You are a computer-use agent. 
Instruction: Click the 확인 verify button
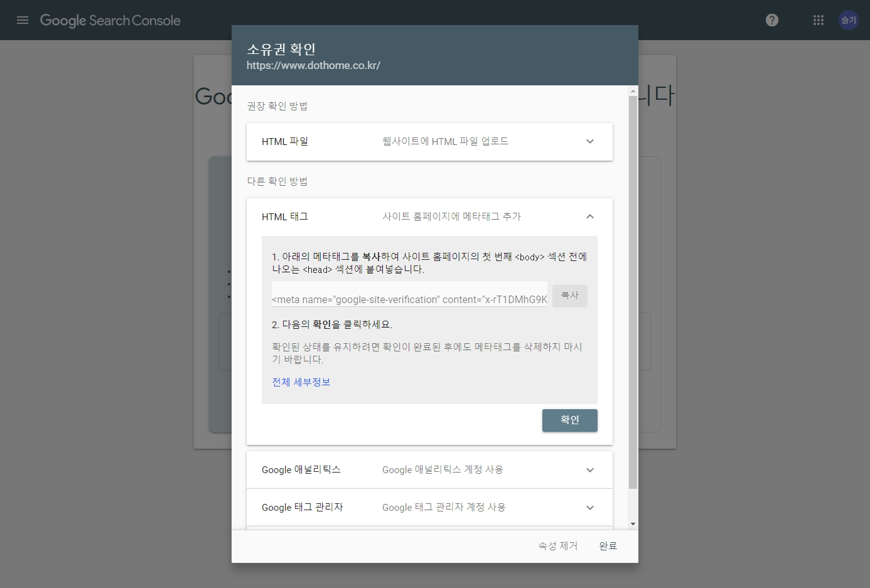(x=570, y=420)
